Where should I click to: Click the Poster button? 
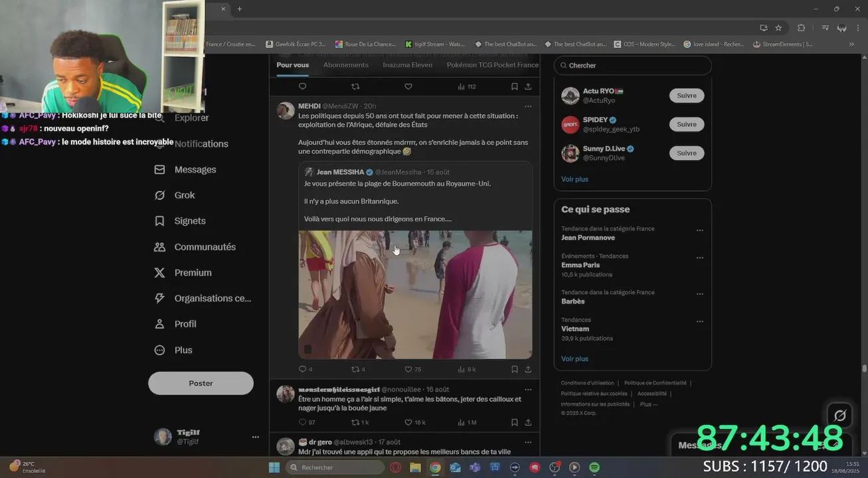coord(201,383)
